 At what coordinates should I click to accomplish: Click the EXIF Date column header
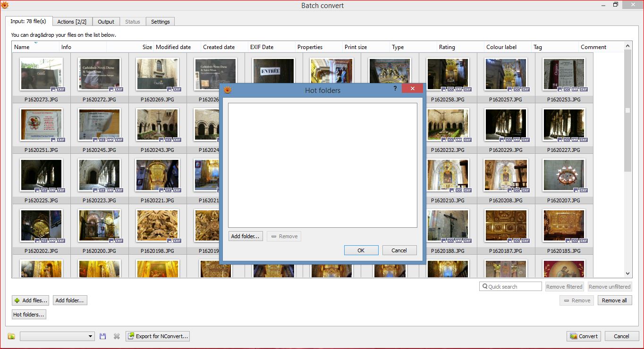[271, 47]
